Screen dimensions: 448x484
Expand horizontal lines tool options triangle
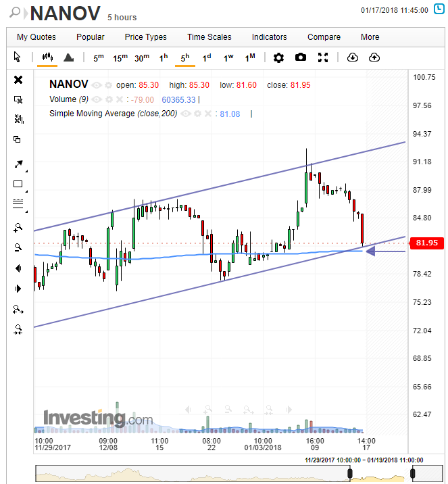coord(26,212)
